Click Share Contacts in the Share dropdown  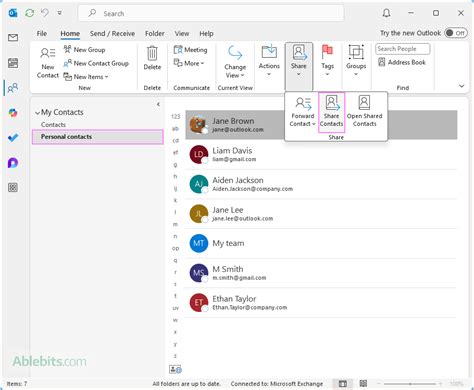point(331,111)
